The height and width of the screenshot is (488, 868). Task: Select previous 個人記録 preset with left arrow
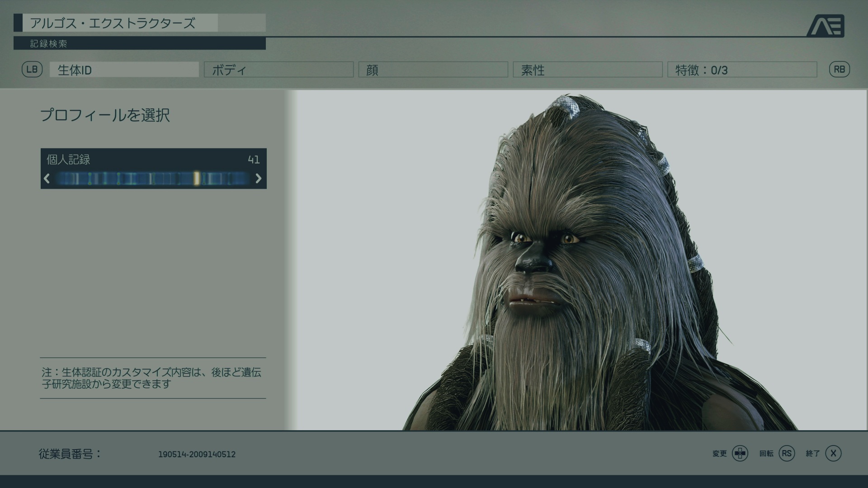pyautogui.click(x=47, y=178)
